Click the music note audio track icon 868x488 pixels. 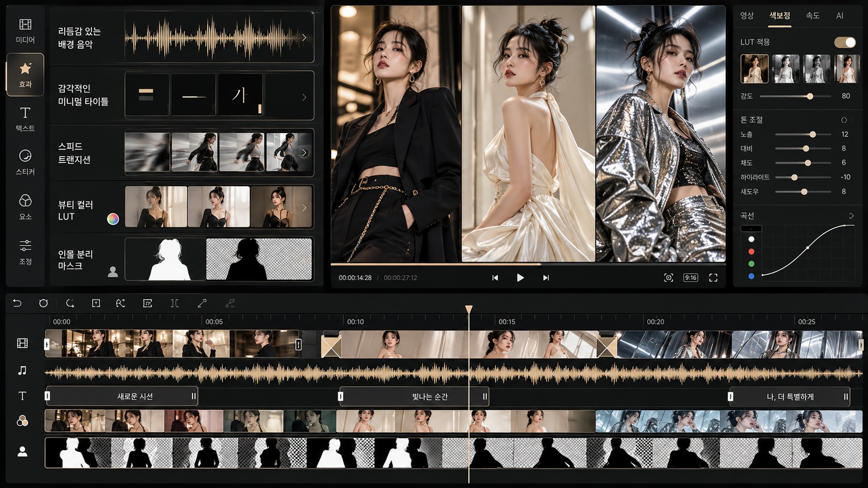point(22,371)
